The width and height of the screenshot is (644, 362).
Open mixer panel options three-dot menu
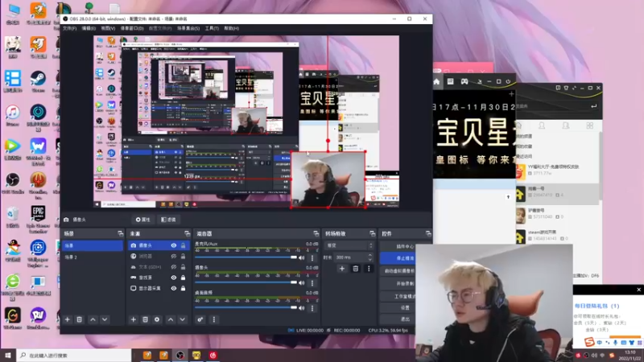click(213, 319)
